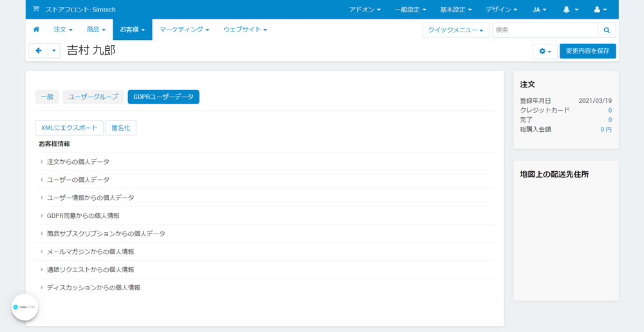
Task: Switch to the ユーザーグループ tab
Action: pyautogui.click(x=93, y=97)
